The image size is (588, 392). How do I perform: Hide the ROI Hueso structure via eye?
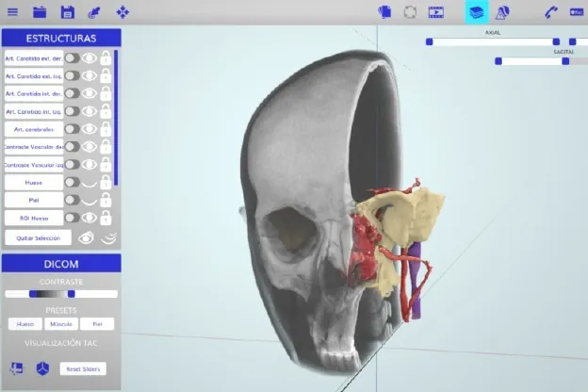pyautogui.click(x=90, y=218)
